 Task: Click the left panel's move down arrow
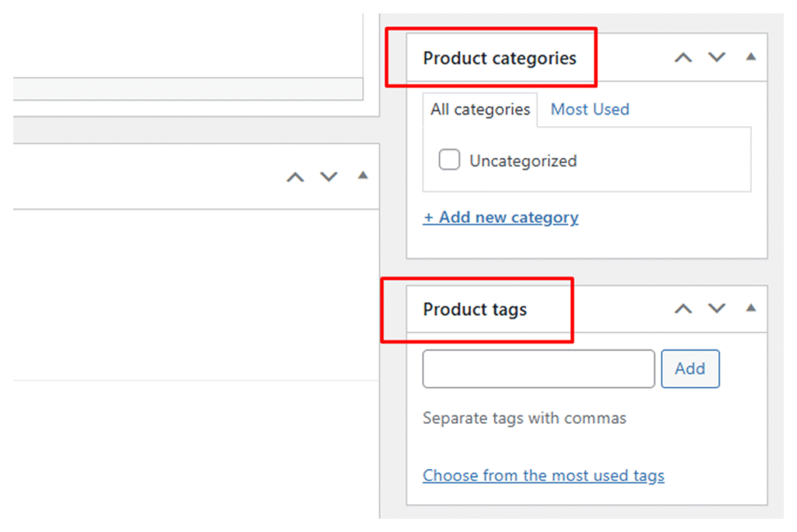[x=328, y=177]
